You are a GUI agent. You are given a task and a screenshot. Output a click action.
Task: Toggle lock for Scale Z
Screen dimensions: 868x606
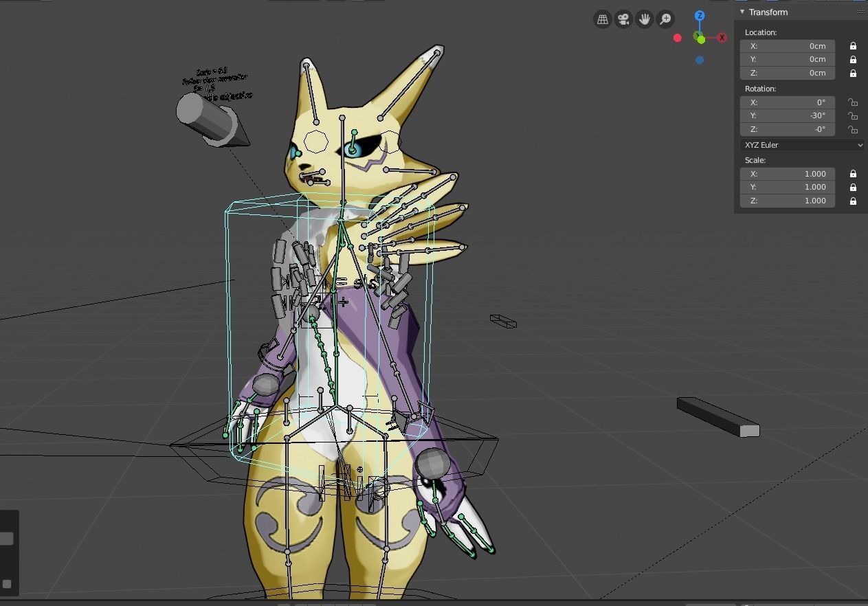click(x=853, y=201)
